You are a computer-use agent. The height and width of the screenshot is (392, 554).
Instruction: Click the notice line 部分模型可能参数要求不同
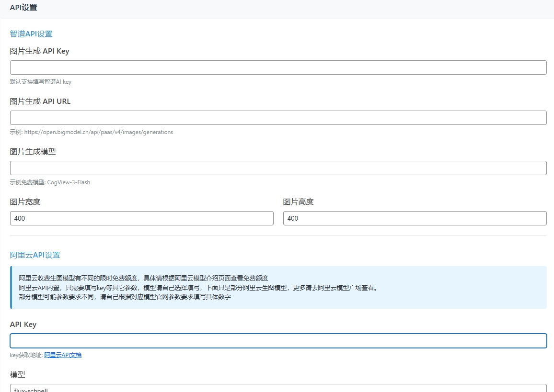click(x=125, y=297)
